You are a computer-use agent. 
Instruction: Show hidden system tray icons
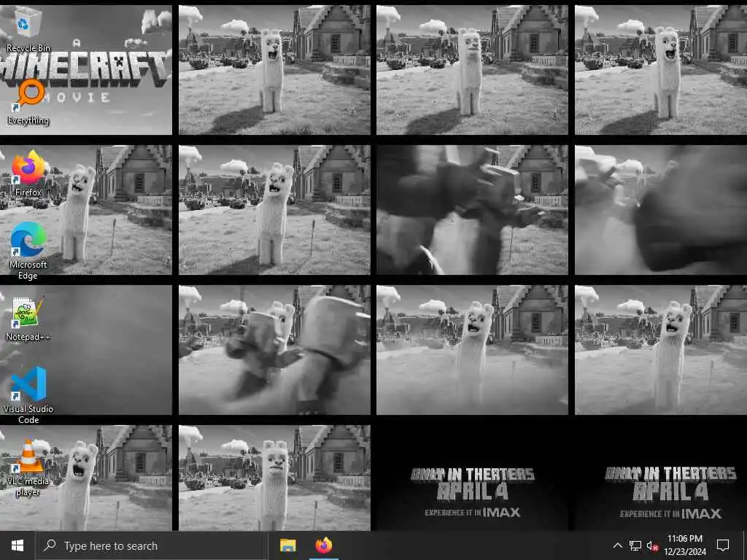pyautogui.click(x=617, y=545)
